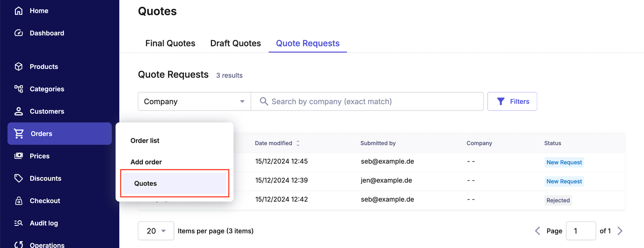Switch to the Final Quotes tab

point(170,43)
